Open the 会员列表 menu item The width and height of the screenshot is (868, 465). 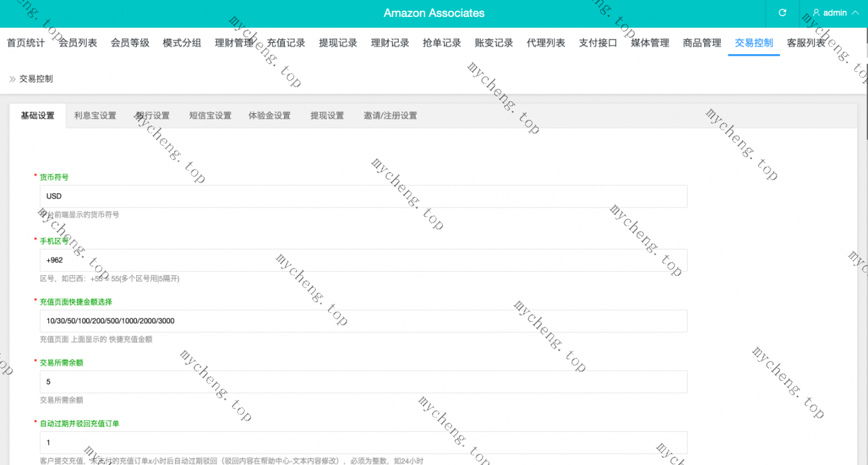(x=78, y=43)
